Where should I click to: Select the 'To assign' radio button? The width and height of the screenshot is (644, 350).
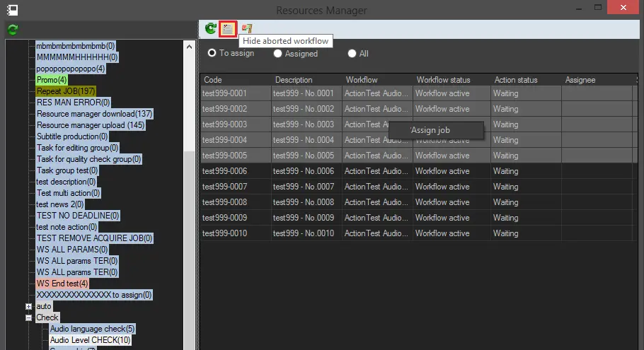212,53
